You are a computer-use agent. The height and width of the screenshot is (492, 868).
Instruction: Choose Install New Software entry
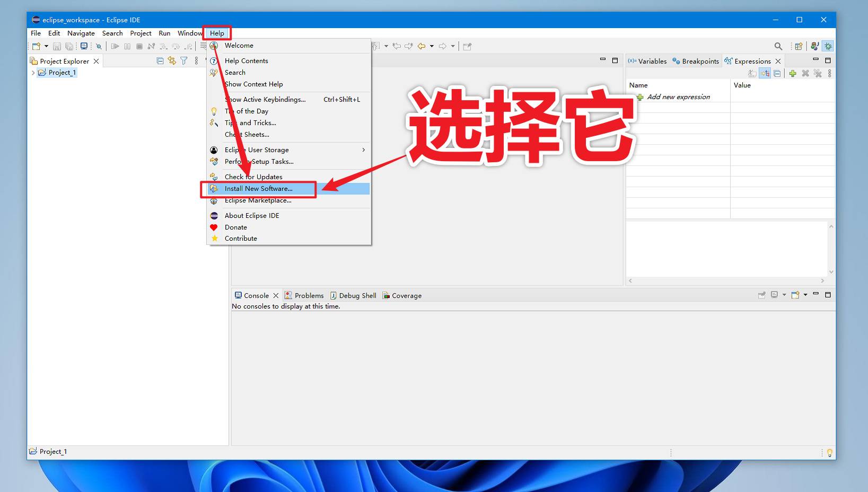click(x=288, y=189)
